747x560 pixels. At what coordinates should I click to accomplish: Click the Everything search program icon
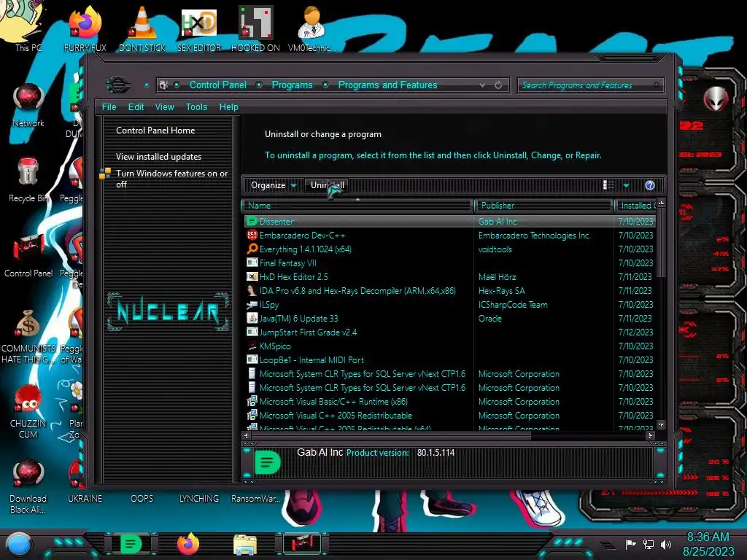point(252,249)
